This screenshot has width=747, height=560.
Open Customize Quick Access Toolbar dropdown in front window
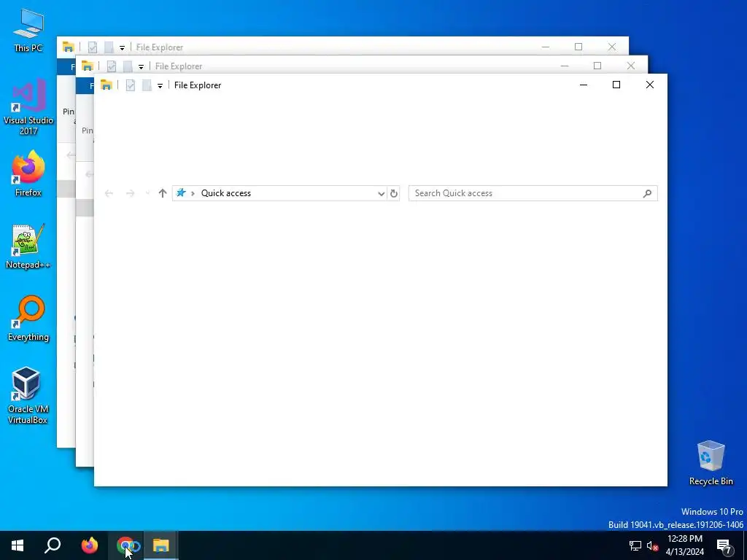point(160,86)
